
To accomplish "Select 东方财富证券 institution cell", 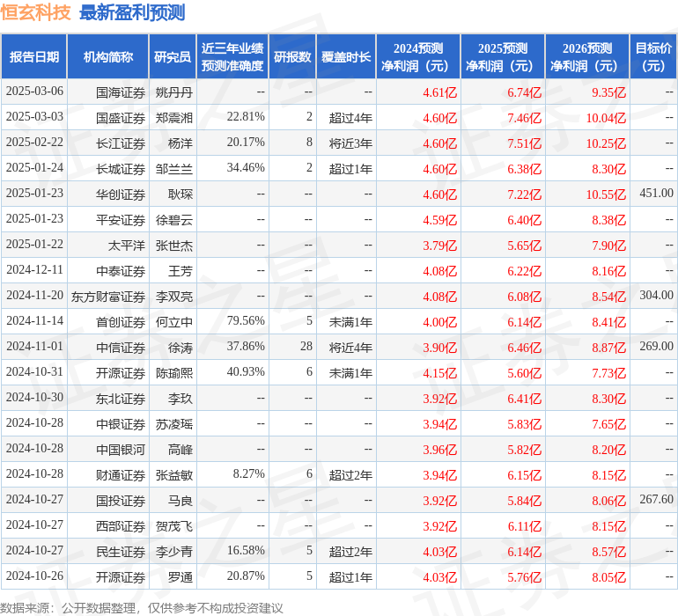I will pos(108,297).
